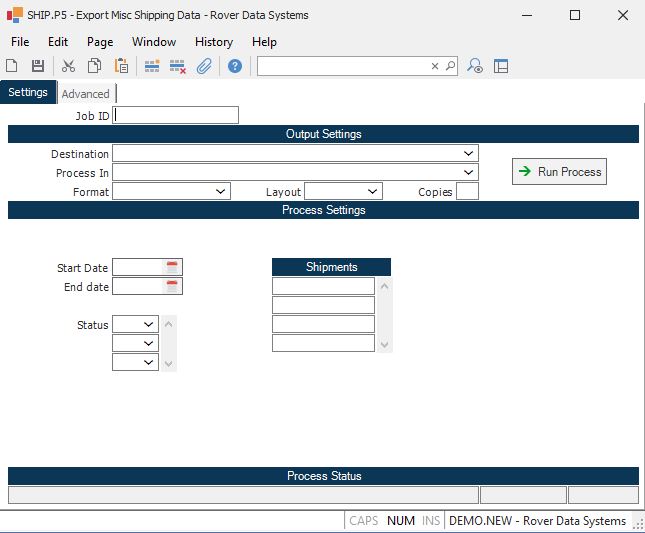Click the Job ID input field
The height and width of the screenshot is (533, 645).
pos(177,115)
